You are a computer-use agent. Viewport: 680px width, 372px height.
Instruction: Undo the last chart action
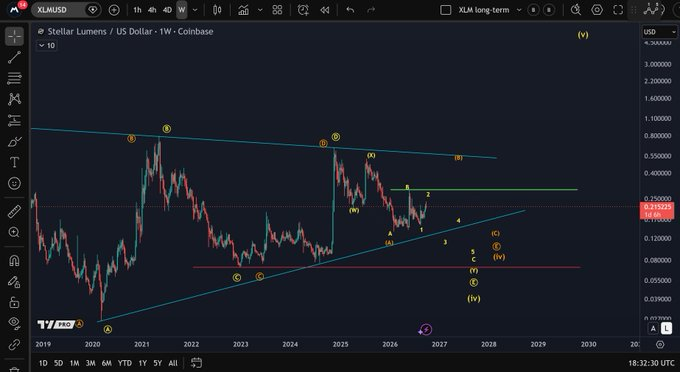[350, 10]
